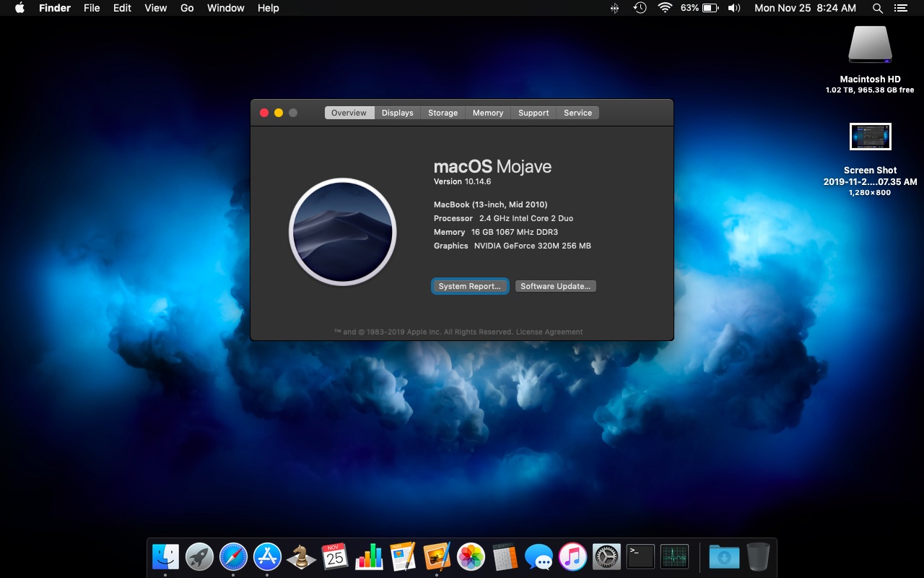The height and width of the screenshot is (578, 924).
Task: Click the Mon Nov 25 8:24 AM clock
Action: click(x=805, y=8)
